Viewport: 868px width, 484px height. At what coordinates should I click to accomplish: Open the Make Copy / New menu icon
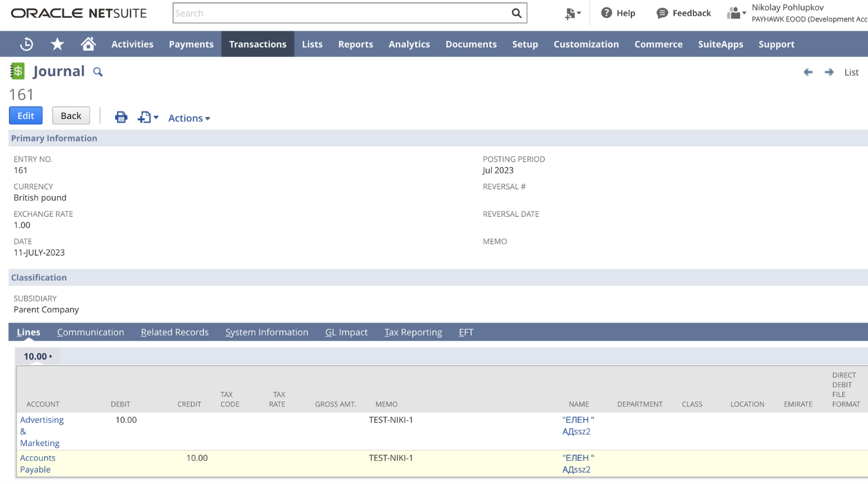[148, 118]
